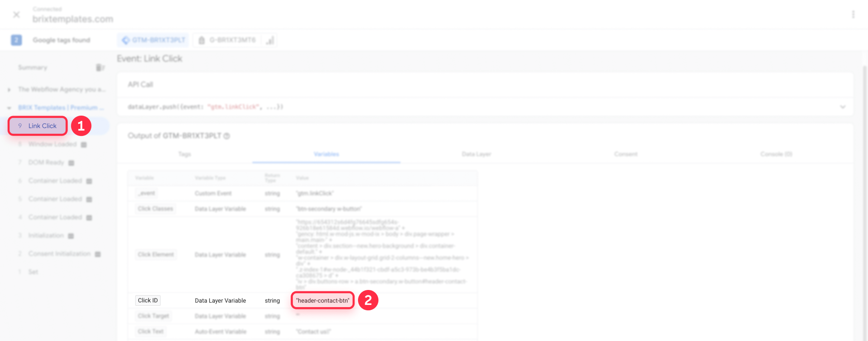
Task: Click the brixtemplates.com connected domain title
Action: (73, 19)
